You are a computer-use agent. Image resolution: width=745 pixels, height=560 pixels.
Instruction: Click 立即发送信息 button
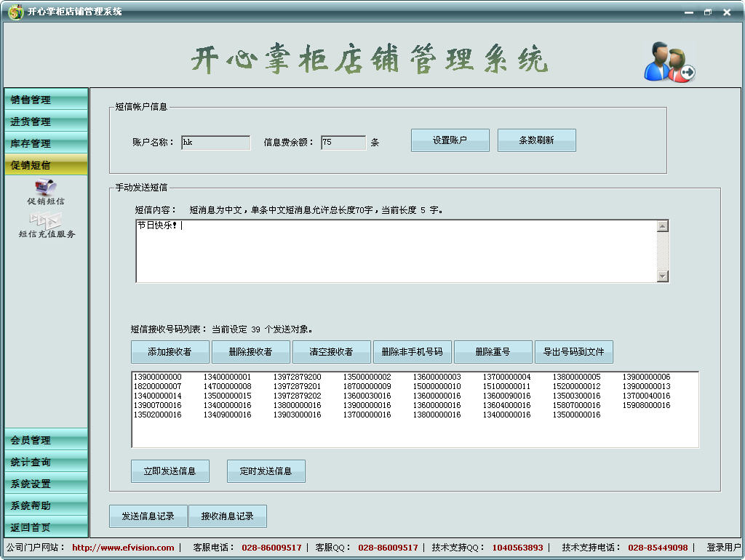click(x=170, y=471)
